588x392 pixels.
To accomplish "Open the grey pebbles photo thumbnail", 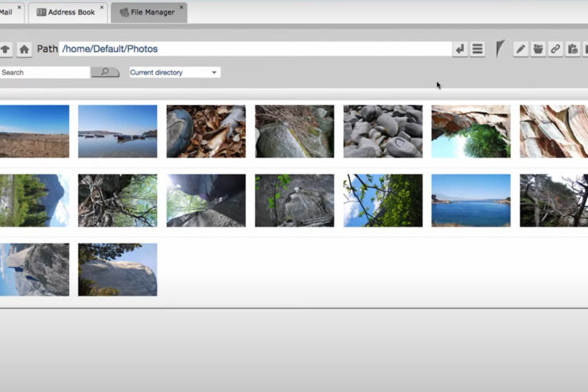I will tap(383, 131).
